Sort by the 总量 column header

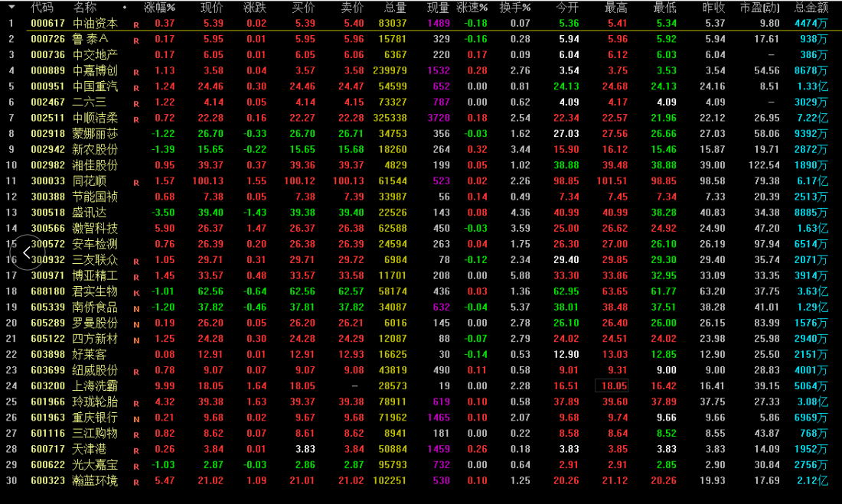[395, 8]
